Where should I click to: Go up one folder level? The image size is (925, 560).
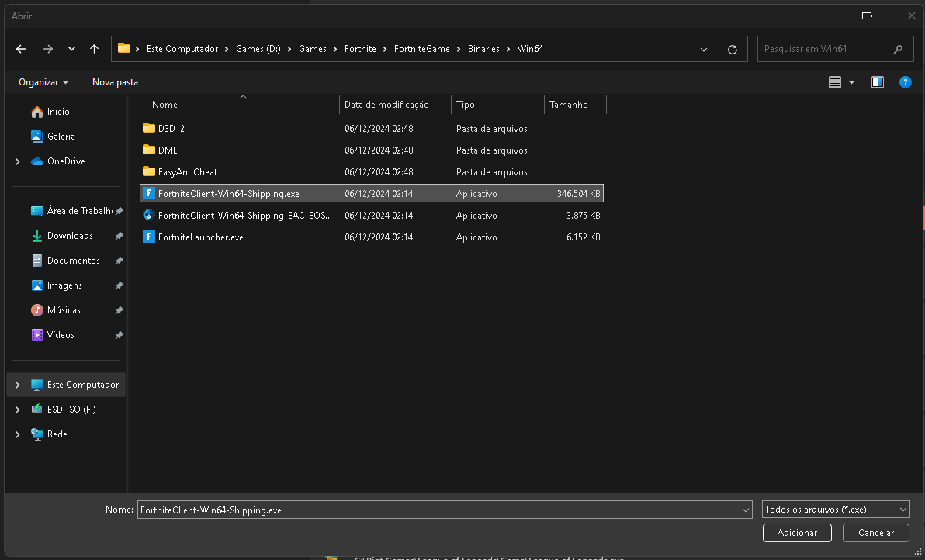[95, 49]
